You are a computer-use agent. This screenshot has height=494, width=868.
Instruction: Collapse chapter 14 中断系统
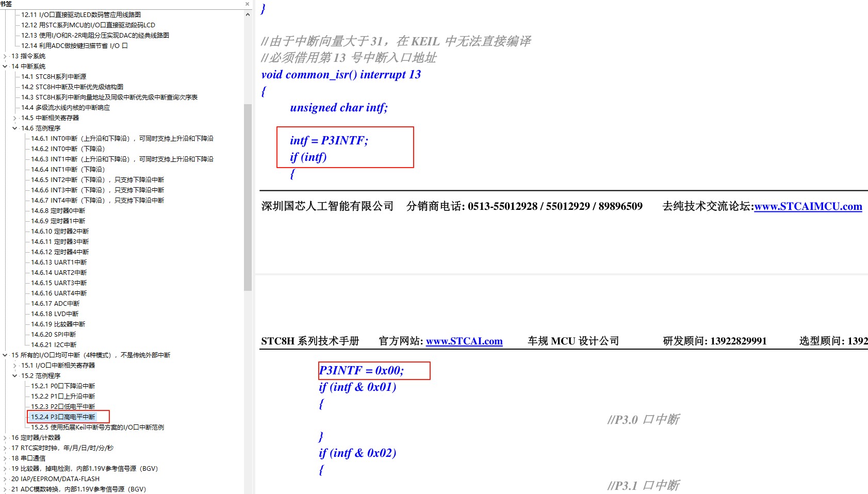5,67
